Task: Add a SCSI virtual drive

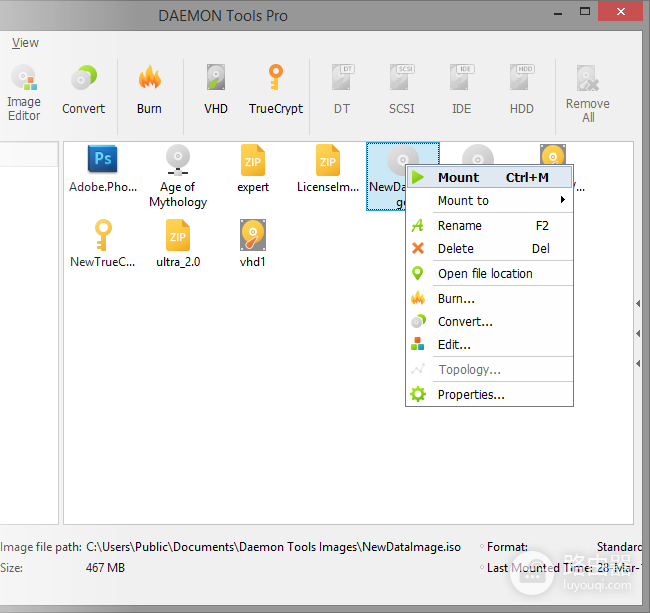Action: point(402,90)
